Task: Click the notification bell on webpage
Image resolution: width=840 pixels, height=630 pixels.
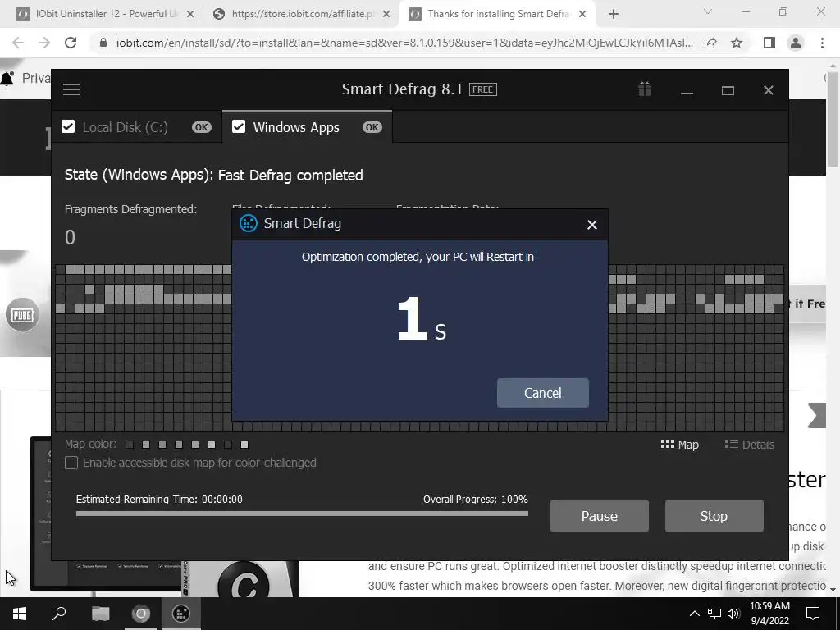Action: click(x=7, y=79)
